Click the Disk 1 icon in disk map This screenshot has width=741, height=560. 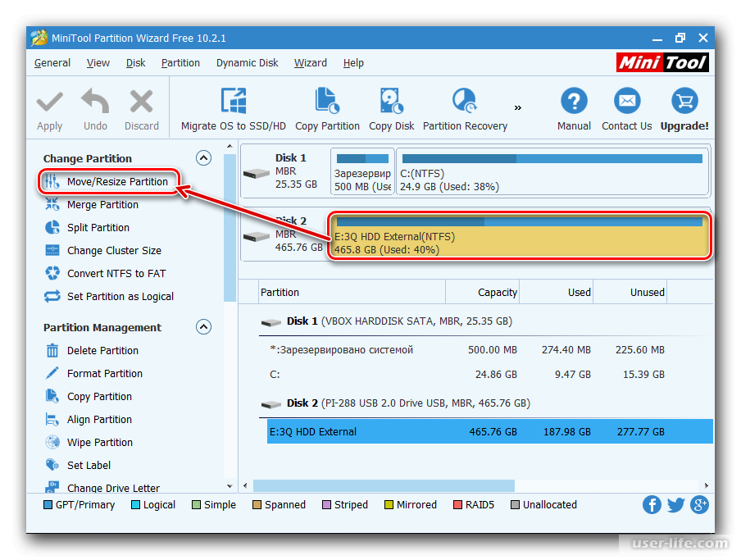(256, 174)
